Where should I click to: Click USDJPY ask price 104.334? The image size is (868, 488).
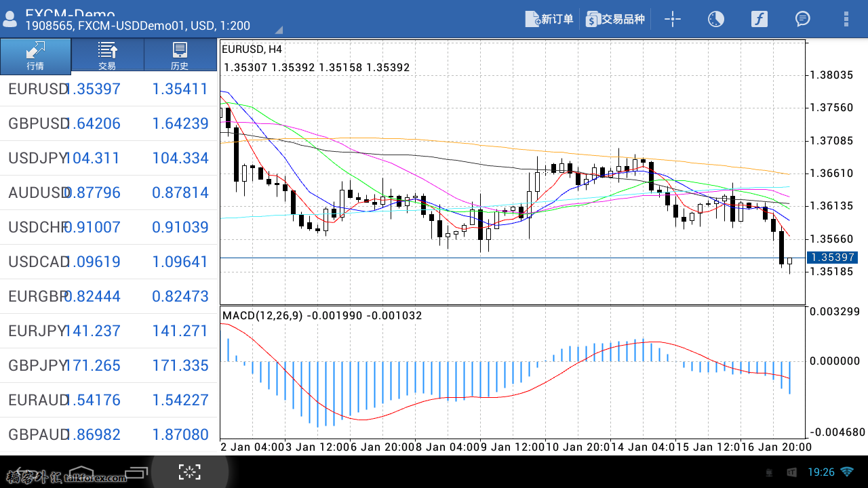pos(180,158)
